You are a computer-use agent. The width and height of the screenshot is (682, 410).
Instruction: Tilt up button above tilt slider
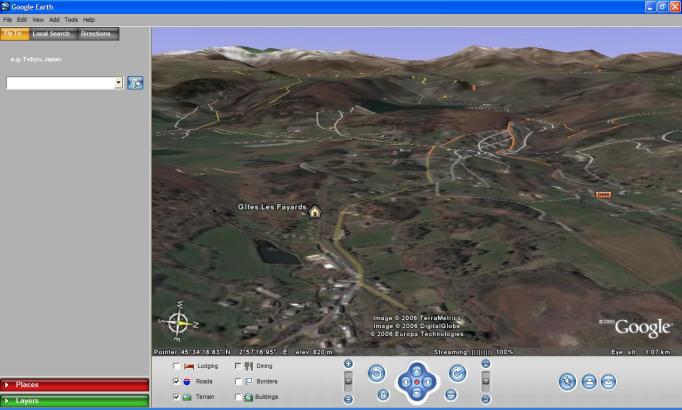coord(486,363)
